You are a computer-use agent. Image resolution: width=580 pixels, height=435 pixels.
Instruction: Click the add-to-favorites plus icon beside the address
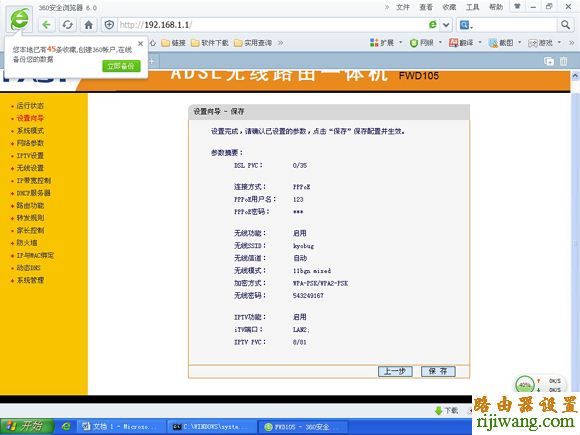pyautogui.click(x=109, y=25)
